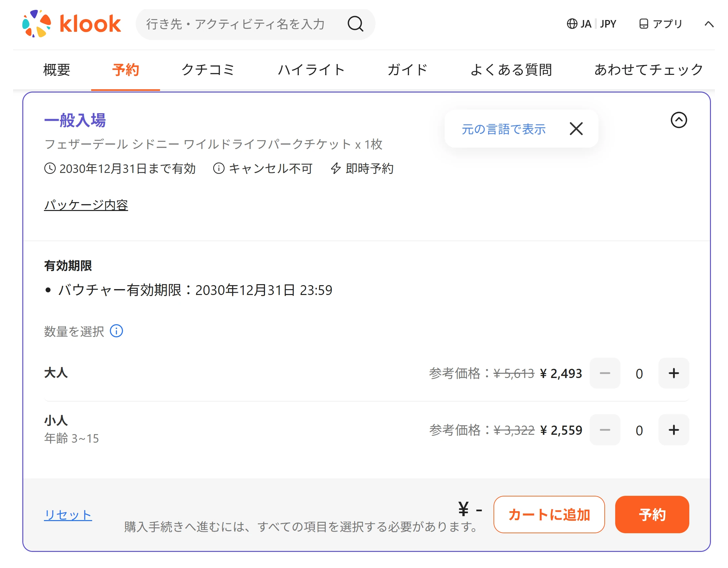This screenshot has height=568, width=728.
Task: Open the パッケージ内容 link
Action: (x=86, y=205)
